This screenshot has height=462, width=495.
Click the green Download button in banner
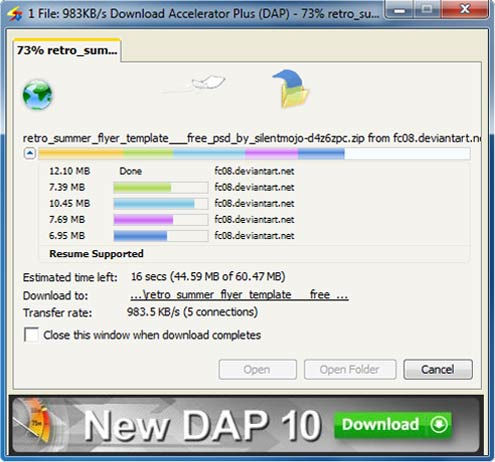click(x=393, y=425)
